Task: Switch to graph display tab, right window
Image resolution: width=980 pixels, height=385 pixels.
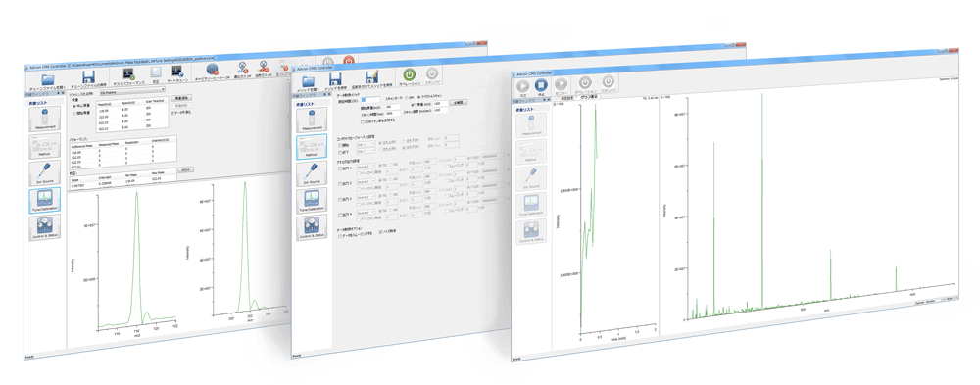Action: 589,97
